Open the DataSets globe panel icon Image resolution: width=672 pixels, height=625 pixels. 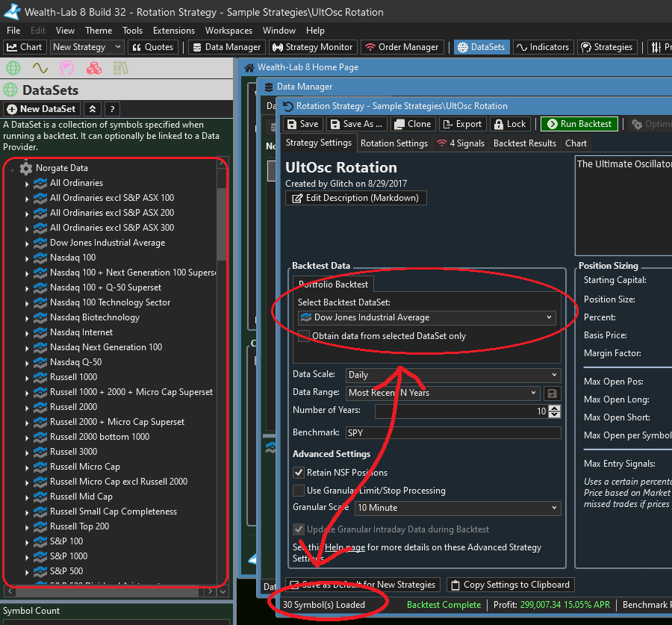pos(13,68)
